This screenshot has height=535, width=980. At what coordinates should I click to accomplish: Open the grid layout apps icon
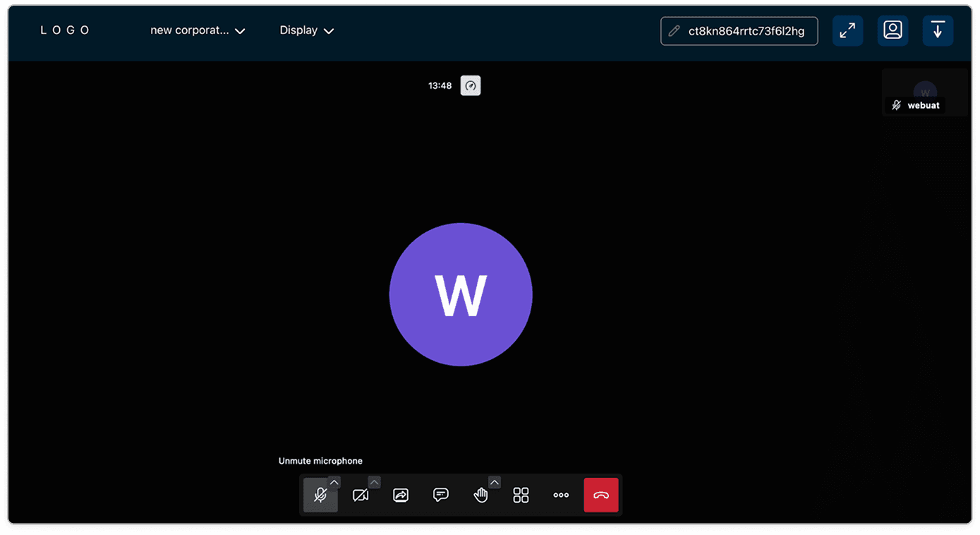click(521, 495)
